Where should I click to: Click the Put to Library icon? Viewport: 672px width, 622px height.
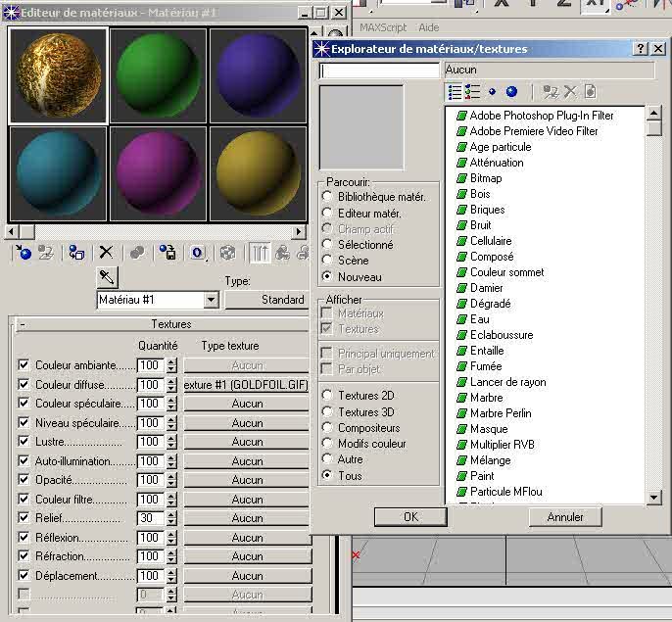point(168,253)
